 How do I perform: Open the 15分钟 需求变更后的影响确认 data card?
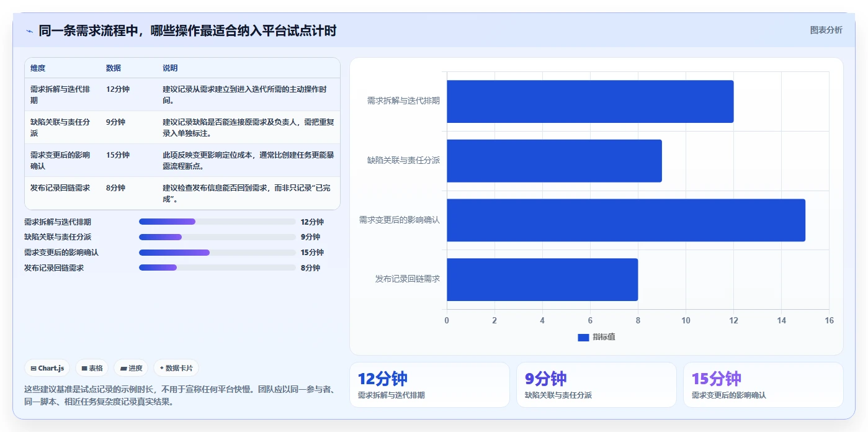[763, 385]
